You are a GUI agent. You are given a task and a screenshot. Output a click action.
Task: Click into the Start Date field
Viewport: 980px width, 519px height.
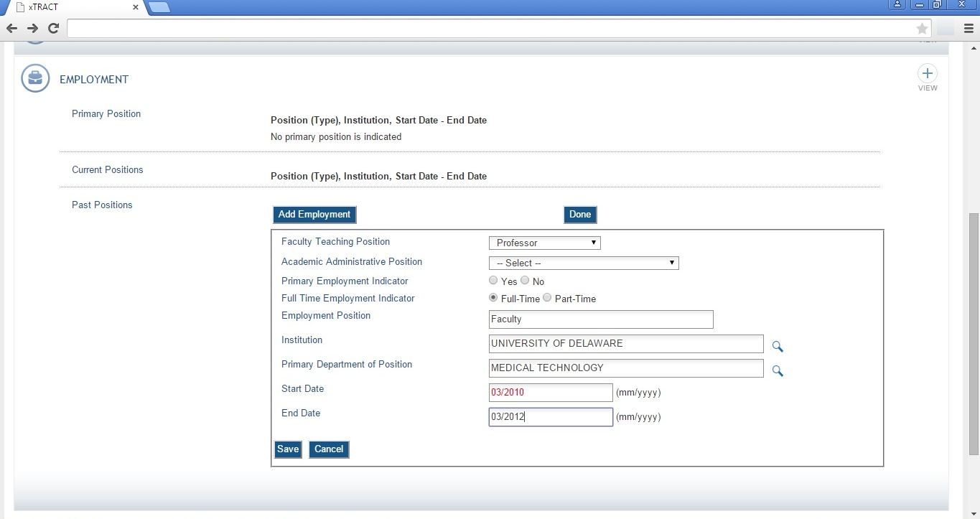coord(550,393)
